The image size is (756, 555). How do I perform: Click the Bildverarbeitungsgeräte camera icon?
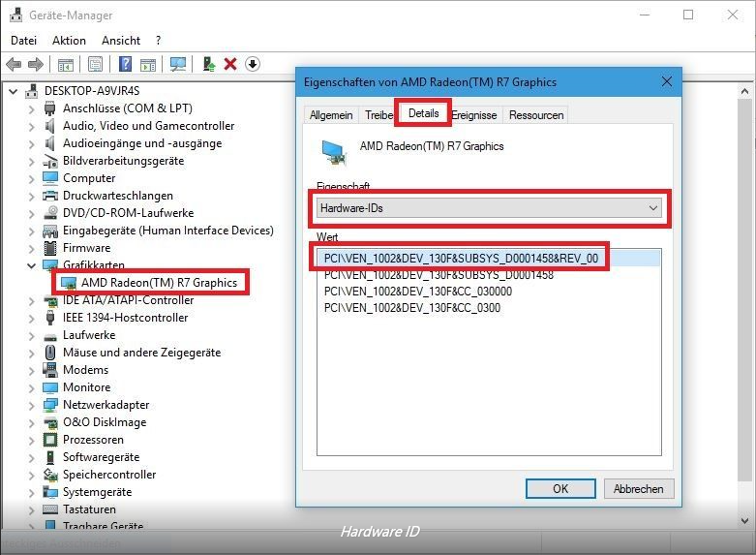click(50, 161)
